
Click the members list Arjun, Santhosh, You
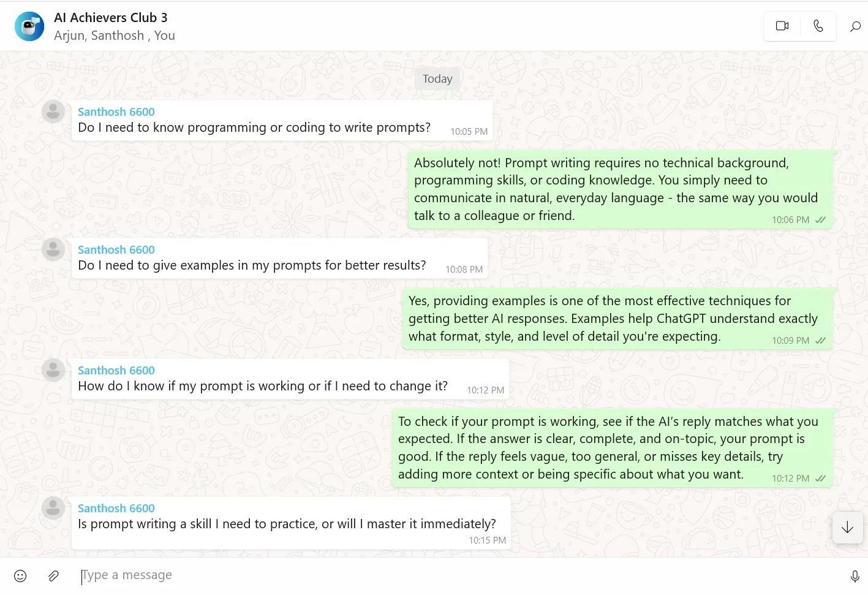tap(115, 36)
